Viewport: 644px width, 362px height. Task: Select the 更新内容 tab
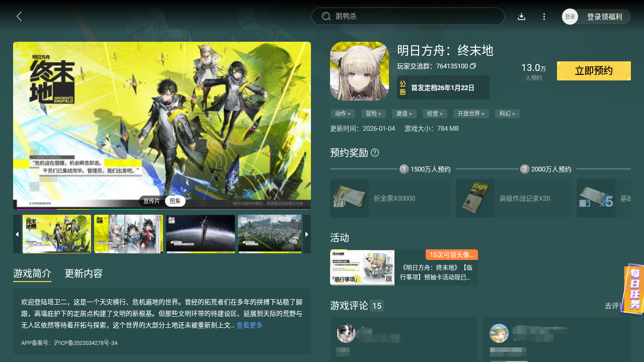click(84, 274)
